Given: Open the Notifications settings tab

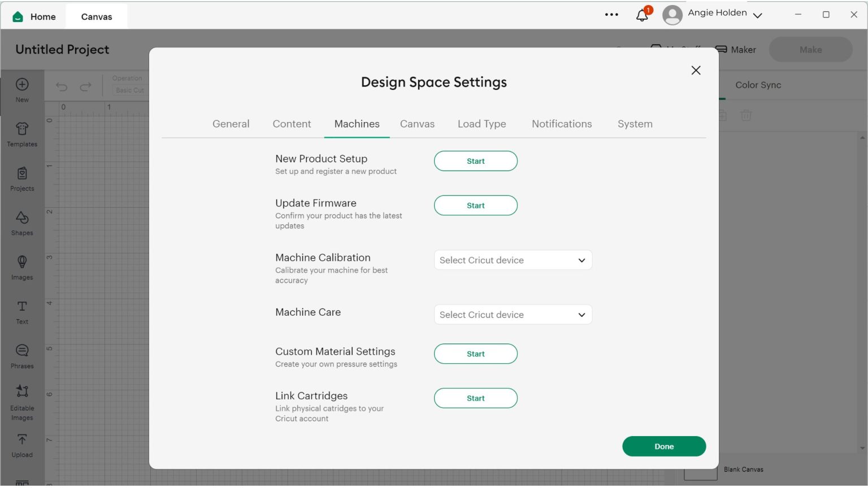Looking at the screenshot, I should coord(561,124).
